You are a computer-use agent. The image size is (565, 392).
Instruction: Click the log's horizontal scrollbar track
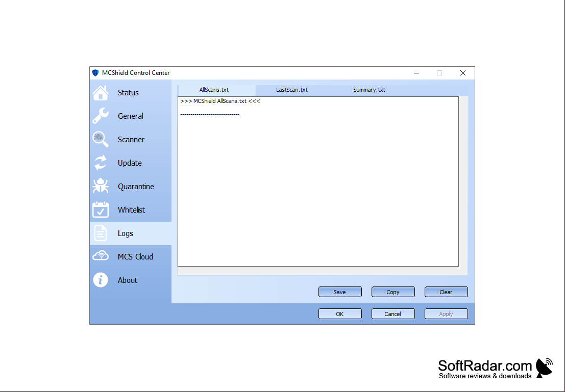click(318, 271)
